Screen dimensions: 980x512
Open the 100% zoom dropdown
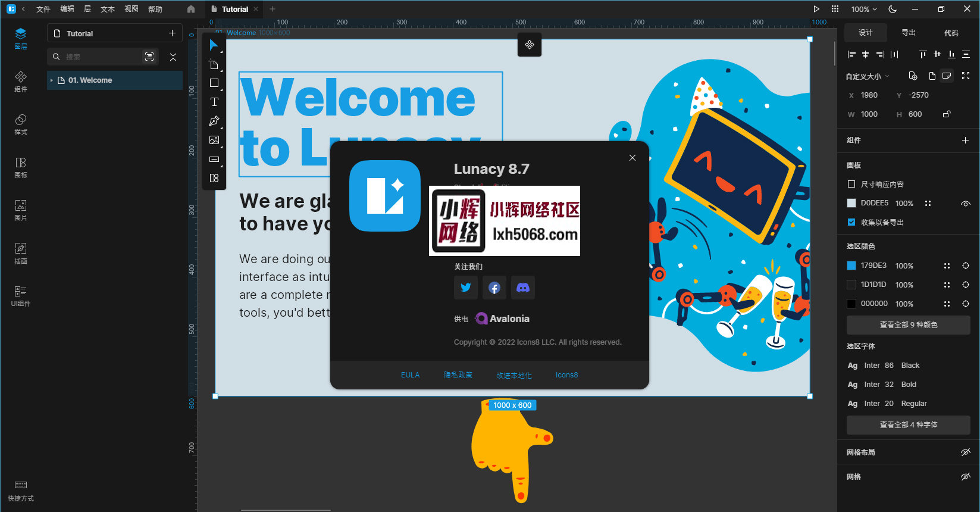coord(864,9)
